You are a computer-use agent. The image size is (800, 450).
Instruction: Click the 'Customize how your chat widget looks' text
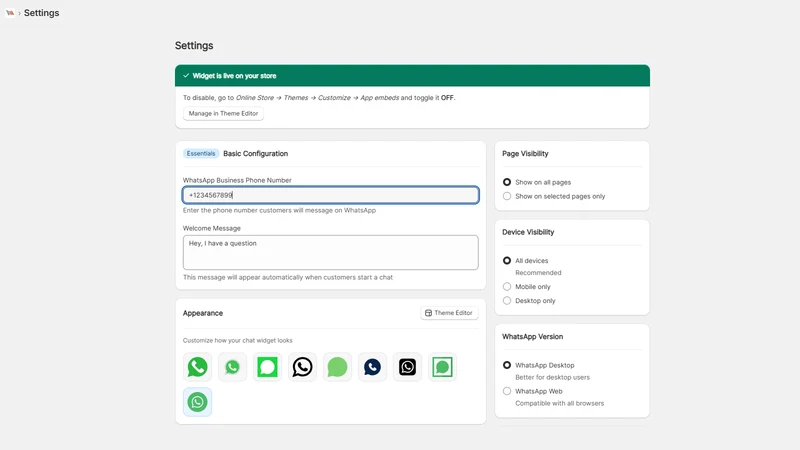tap(238, 340)
